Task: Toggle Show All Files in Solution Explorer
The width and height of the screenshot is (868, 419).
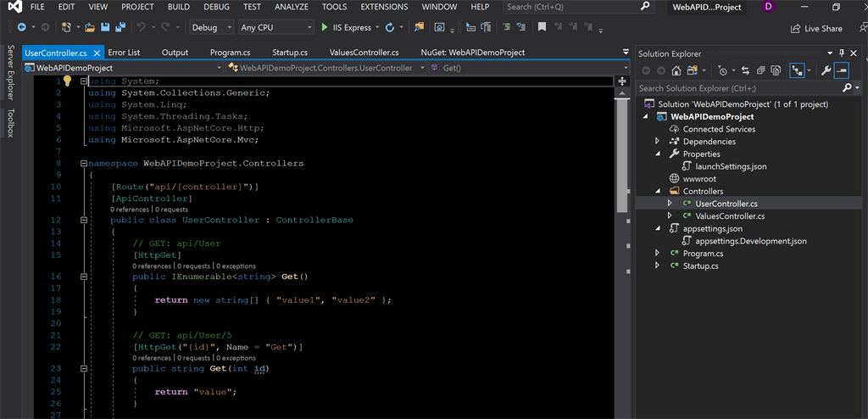Action: [x=776, y=70]
